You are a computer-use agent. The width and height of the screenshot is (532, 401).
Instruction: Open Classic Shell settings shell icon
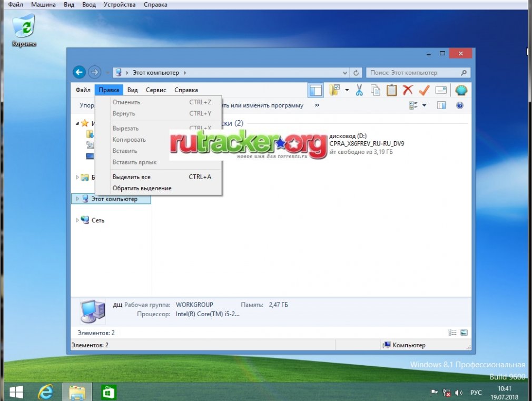click(x=461, y=90)
